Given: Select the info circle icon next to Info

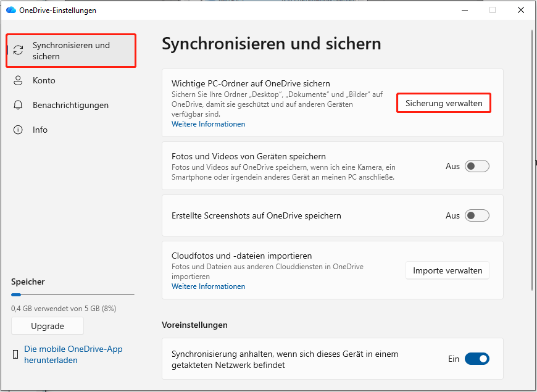Looking at the screenshot, I should [18, 130].
